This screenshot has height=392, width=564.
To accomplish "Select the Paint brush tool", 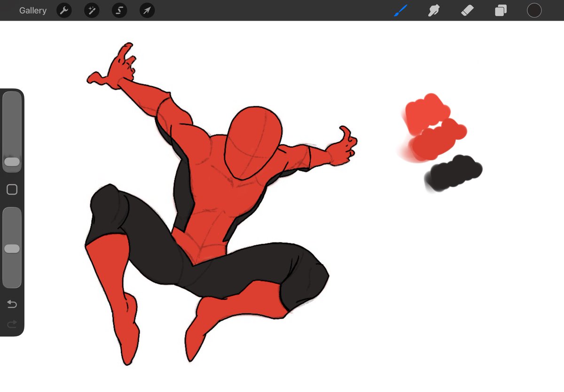I will (401, 10).
